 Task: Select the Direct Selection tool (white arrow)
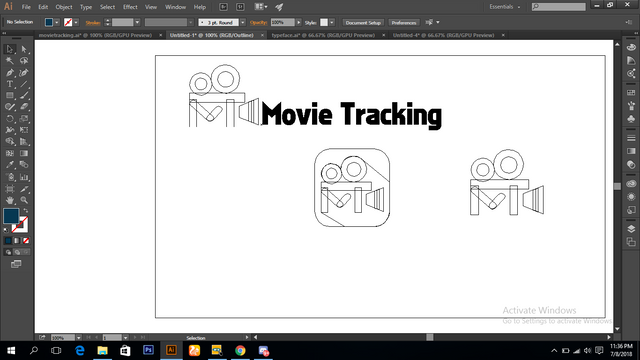24,49
